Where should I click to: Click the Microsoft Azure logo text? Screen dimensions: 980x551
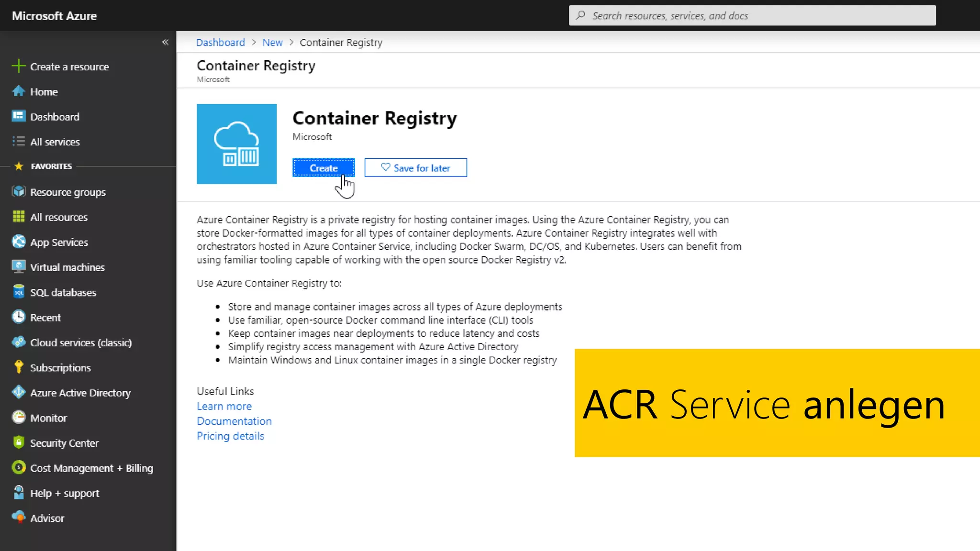click(54, 16)
